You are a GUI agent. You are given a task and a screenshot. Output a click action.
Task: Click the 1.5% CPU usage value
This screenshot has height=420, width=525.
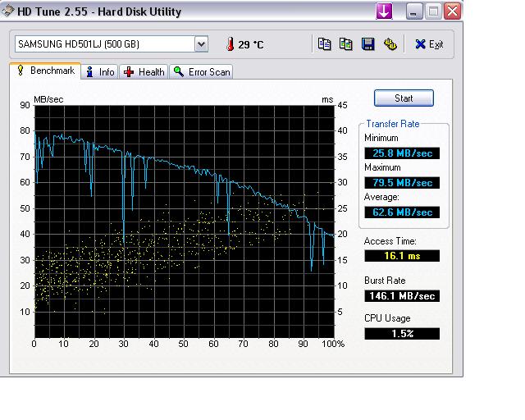point(402,334)
